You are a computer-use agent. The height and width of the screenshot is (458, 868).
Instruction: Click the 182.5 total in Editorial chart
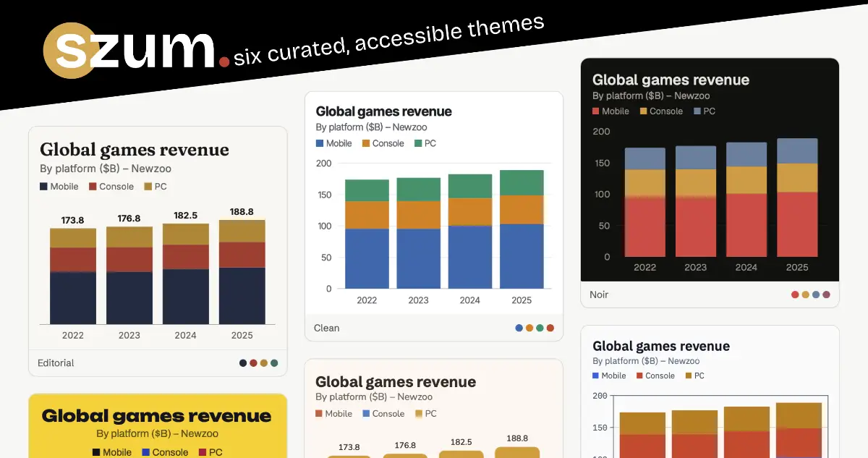[x=185, y=215]
